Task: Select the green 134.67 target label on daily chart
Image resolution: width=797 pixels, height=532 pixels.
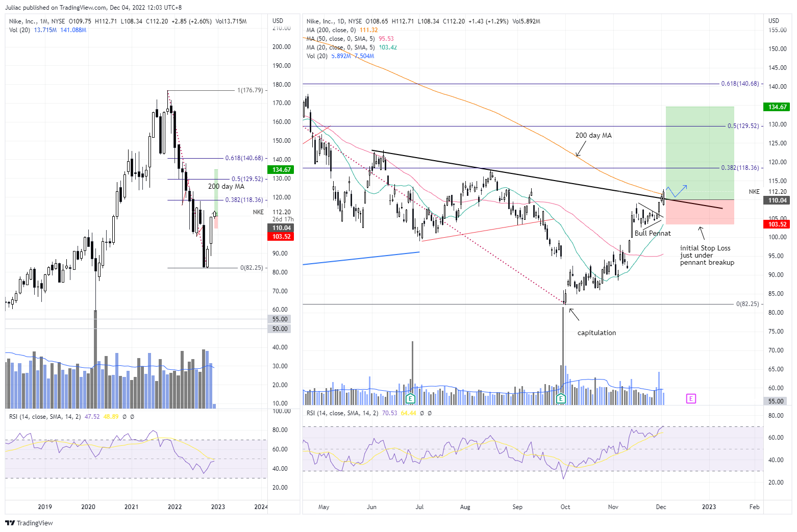Action: 778,107
